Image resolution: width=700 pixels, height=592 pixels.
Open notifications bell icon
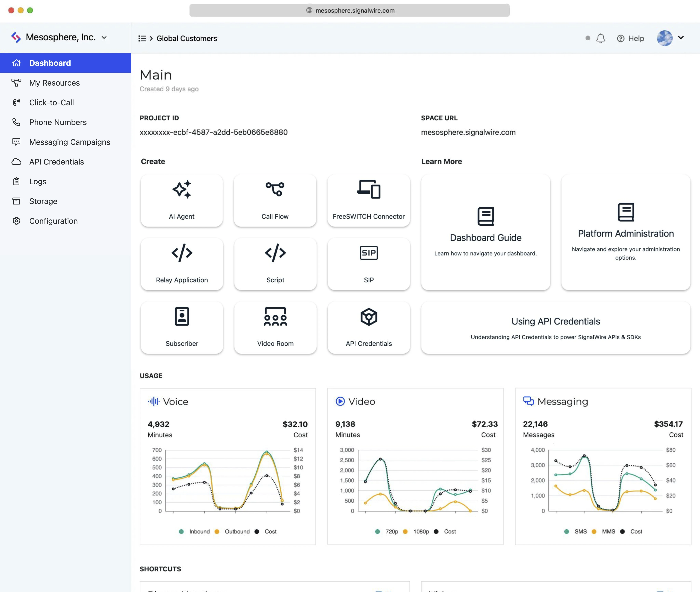click(600, 38)
